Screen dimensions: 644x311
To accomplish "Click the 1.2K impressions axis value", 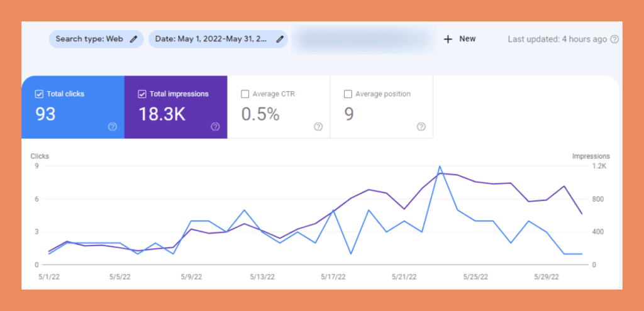I will [x=599, y=166].
